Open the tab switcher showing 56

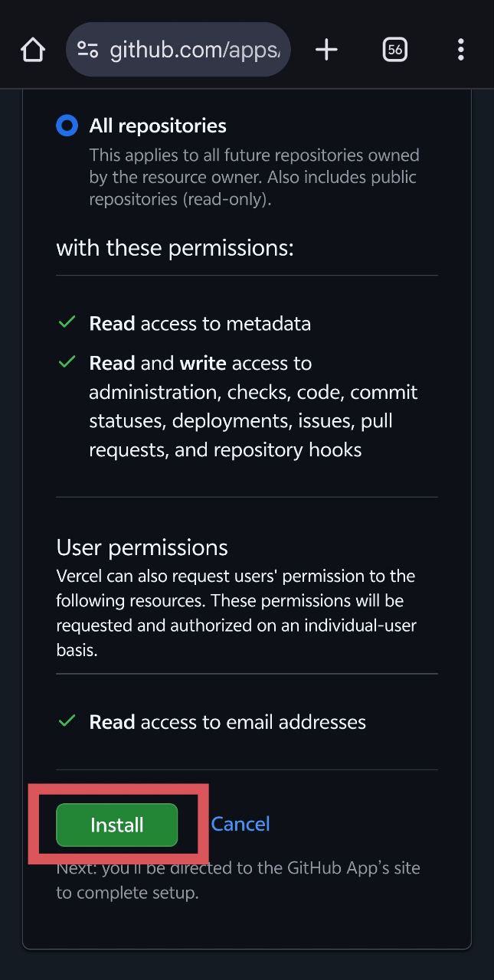pos(394,51)
